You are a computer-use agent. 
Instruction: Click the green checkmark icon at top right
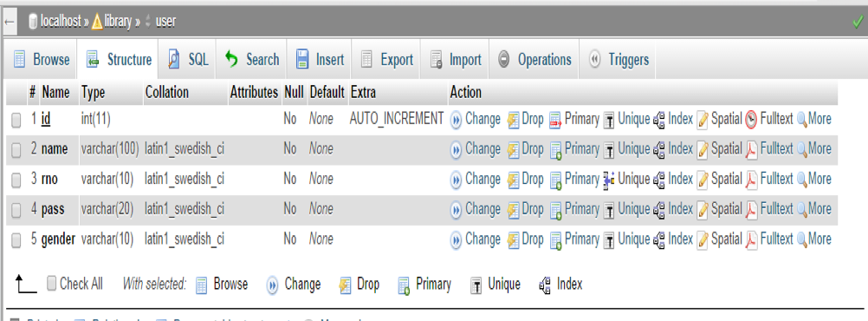858,23
